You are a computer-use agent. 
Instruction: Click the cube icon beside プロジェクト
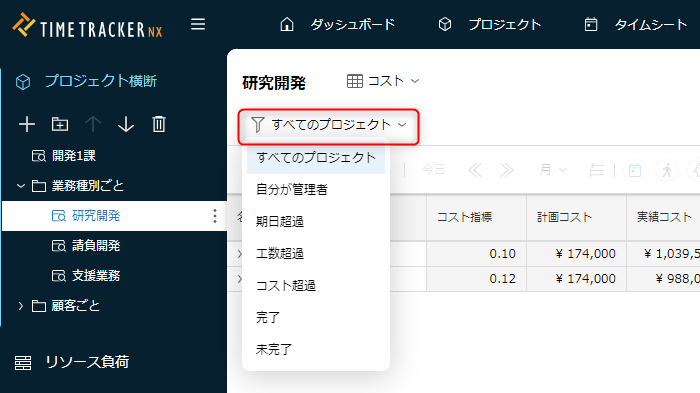[445, 24]
